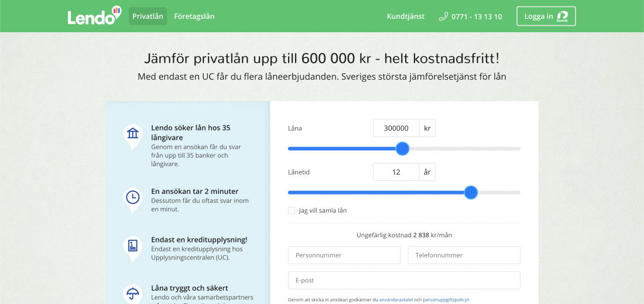This screenshot has height=304, width=644.
Task: Click the BankID icon in login button
Action: pos(562,16)
